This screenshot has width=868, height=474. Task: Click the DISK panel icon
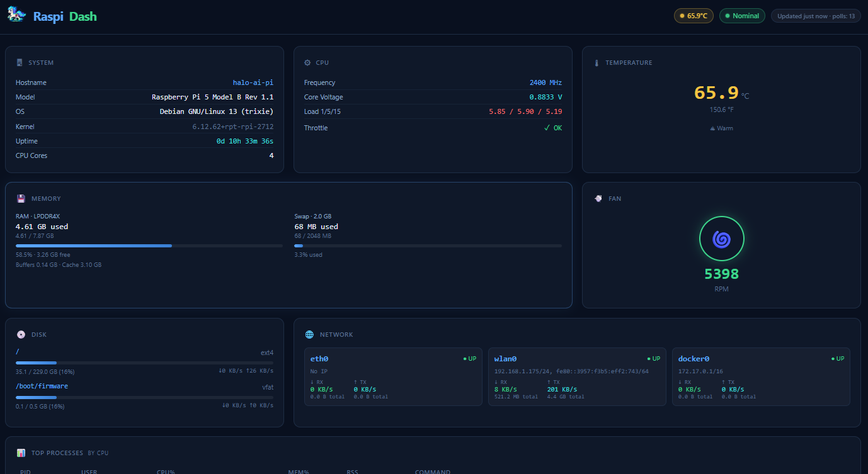click(20, 334)
